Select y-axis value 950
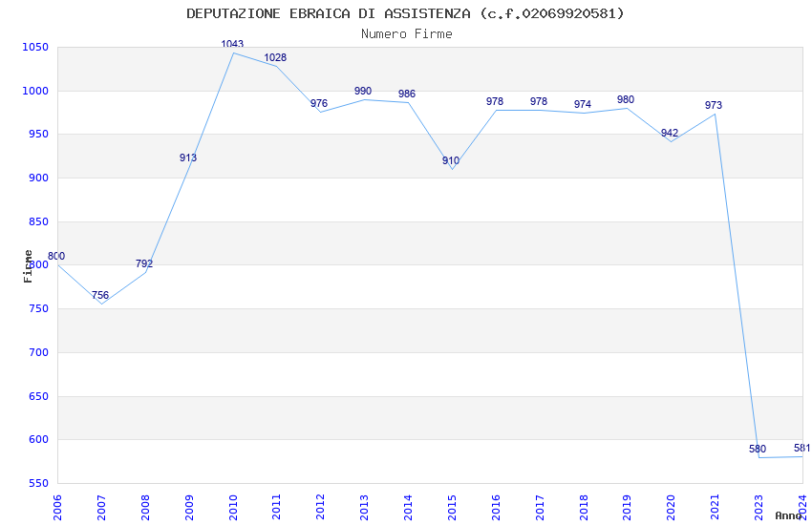 point(38,135)
